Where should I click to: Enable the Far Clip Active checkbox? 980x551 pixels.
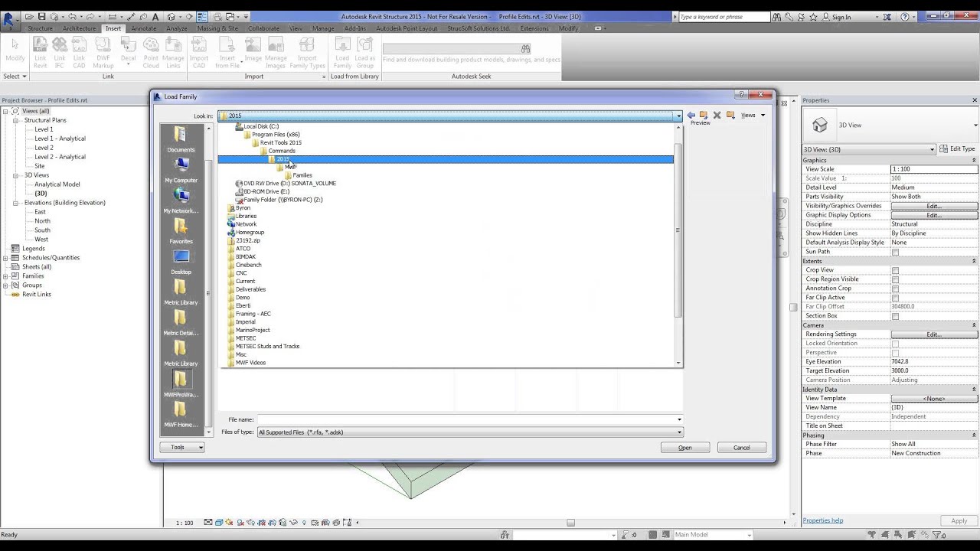(x=895, y=298)
